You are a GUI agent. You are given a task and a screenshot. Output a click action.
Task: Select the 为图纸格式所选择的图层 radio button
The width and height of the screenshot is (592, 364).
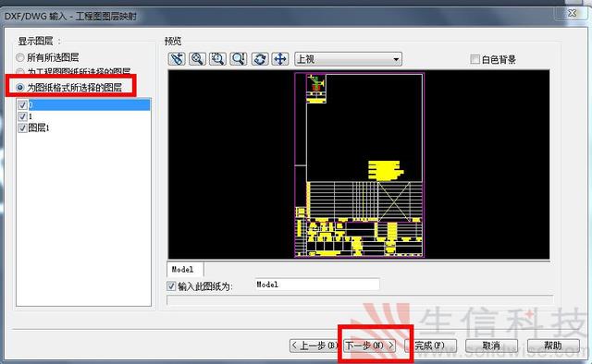pos(20,88)
